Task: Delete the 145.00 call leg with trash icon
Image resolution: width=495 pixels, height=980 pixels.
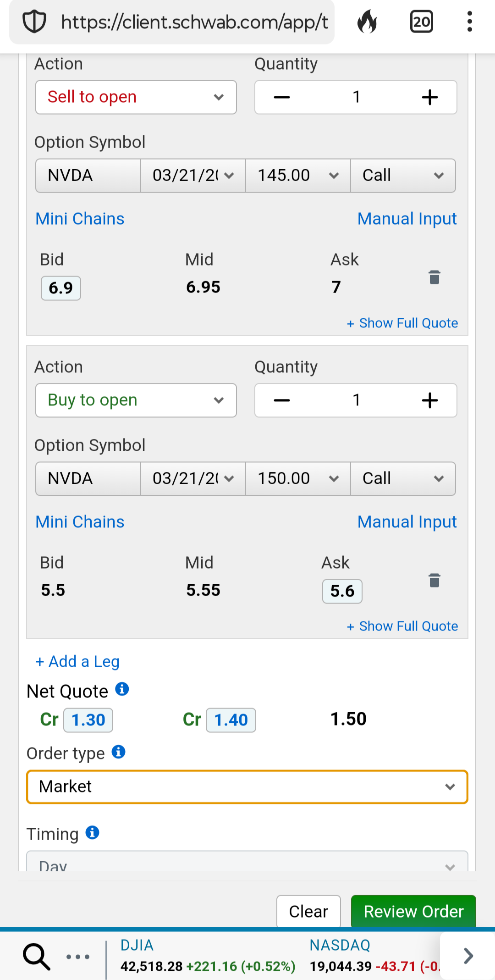Action: click(434, 277)
